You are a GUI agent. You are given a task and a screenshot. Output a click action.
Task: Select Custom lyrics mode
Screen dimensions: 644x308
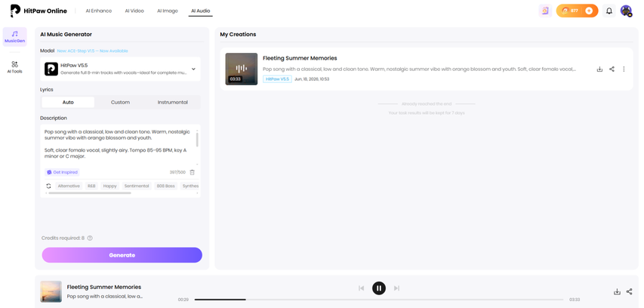click(x=120, y=102)
